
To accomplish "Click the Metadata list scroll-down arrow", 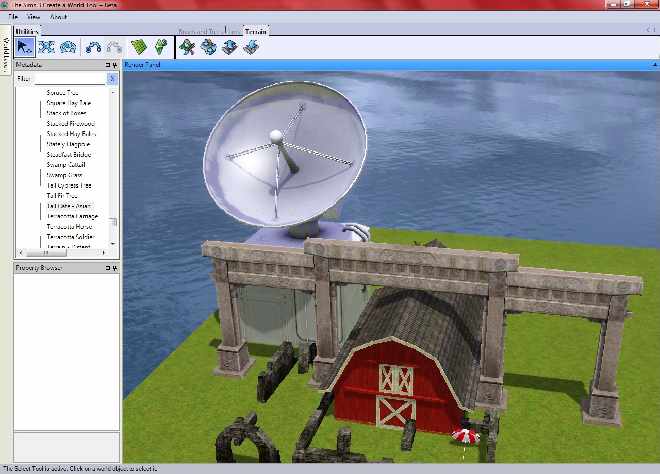I will [113, 244].
